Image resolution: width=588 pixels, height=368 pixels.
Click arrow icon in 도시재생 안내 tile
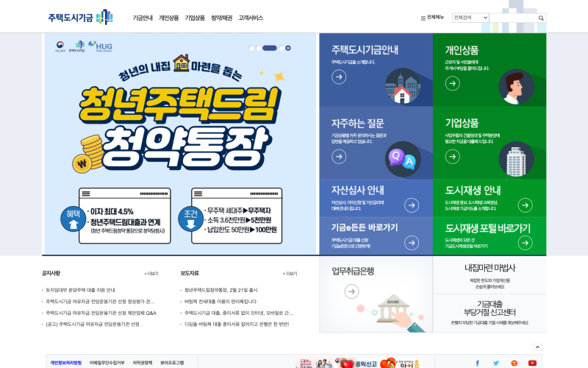pyautogui.click(x=525, y=205)
